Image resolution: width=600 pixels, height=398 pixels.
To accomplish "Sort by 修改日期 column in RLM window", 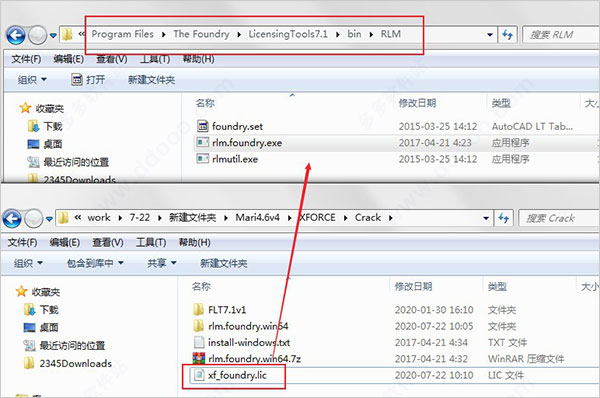I will [x=417, y=103].
